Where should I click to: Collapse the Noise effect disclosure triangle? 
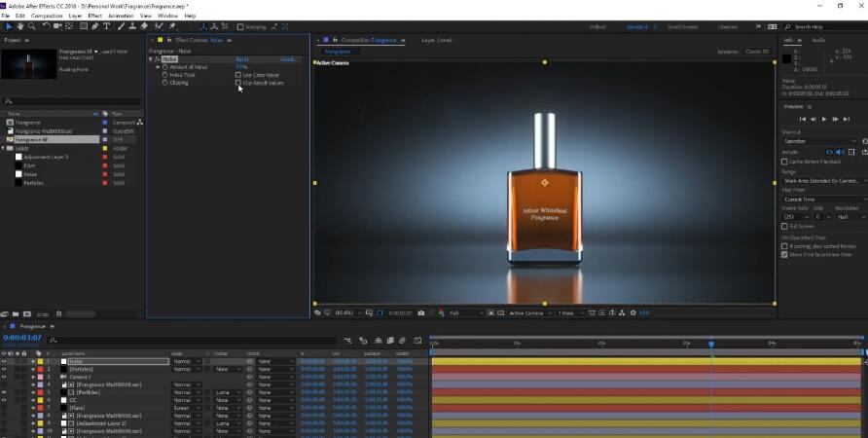pyautogui.click(x=151, y=58)
